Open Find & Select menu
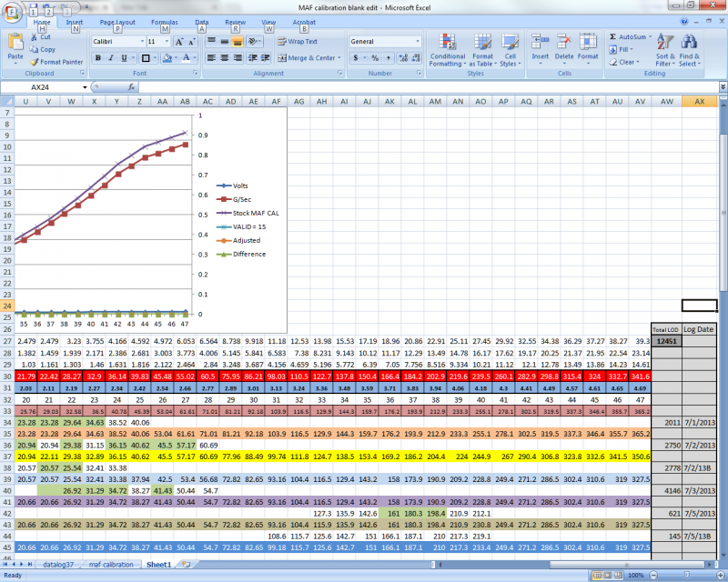The width and height of the screenshot is (728, 582). 690,50
